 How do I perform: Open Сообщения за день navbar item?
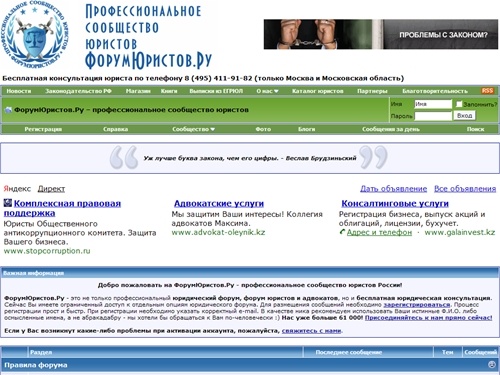coord(391,129)
